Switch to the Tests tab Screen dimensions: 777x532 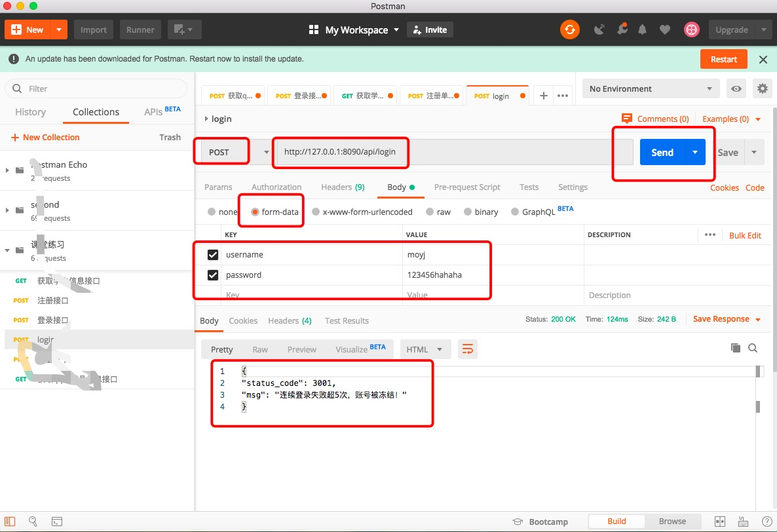pyautogui.click(x=529, y=187)
